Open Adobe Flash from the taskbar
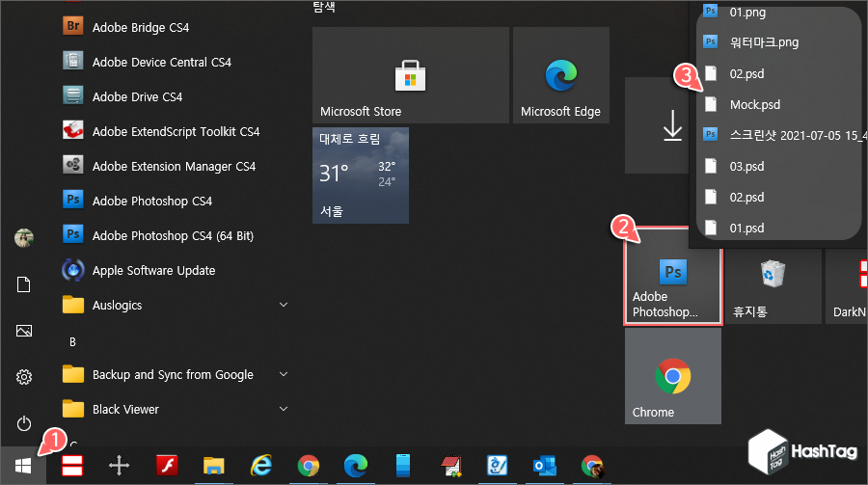868x485 pixels. (x=167, y=466)
